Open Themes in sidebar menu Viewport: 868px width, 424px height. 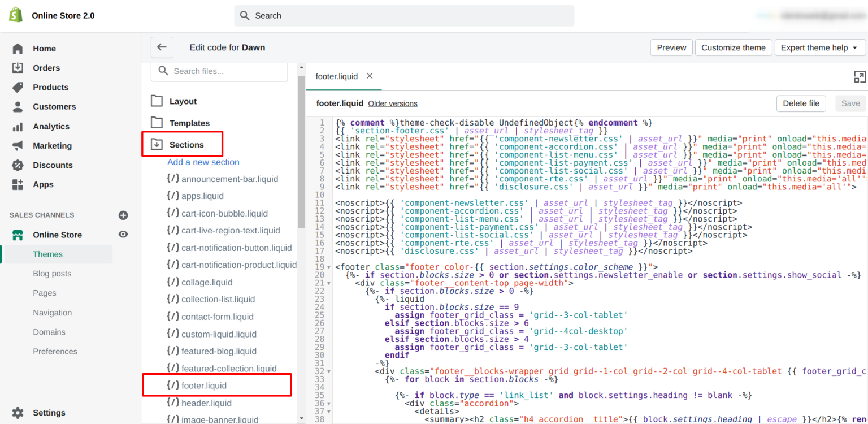click(x=48, y=254)
